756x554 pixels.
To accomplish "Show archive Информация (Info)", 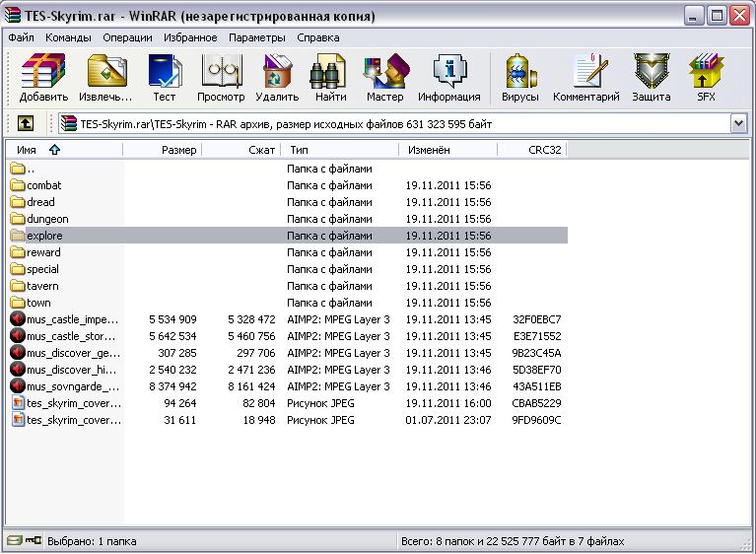I will point(448,78).
